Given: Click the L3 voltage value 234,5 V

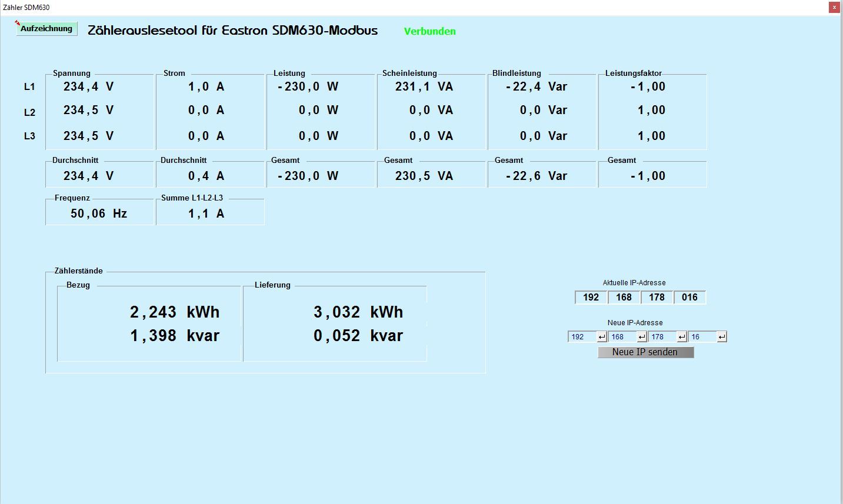Looking at the screenshot, I should tap(89, 136).
